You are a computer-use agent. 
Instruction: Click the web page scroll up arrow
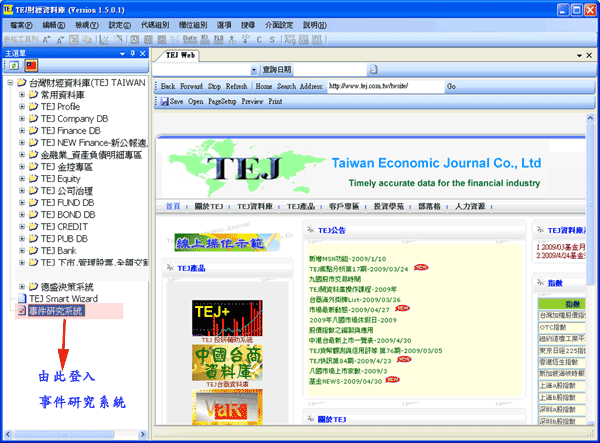[x=590, y=119]
